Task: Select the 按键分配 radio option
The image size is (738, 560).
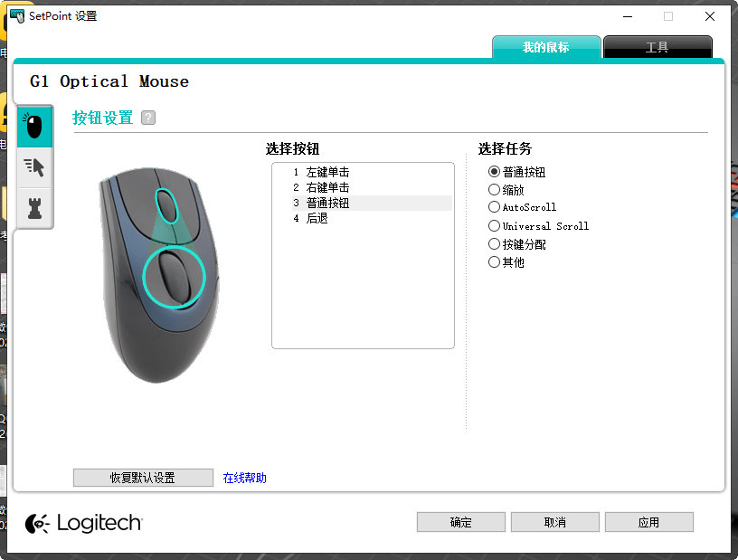Action: (516, 244)
